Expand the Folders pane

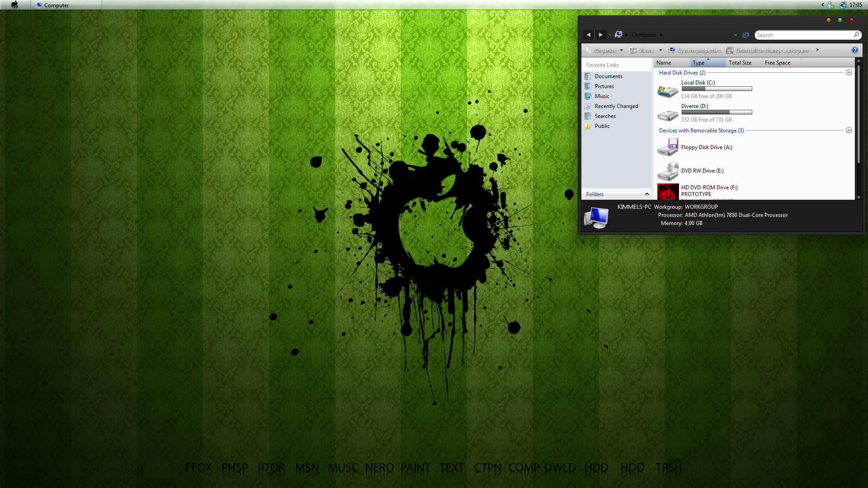tap(617, 194)
